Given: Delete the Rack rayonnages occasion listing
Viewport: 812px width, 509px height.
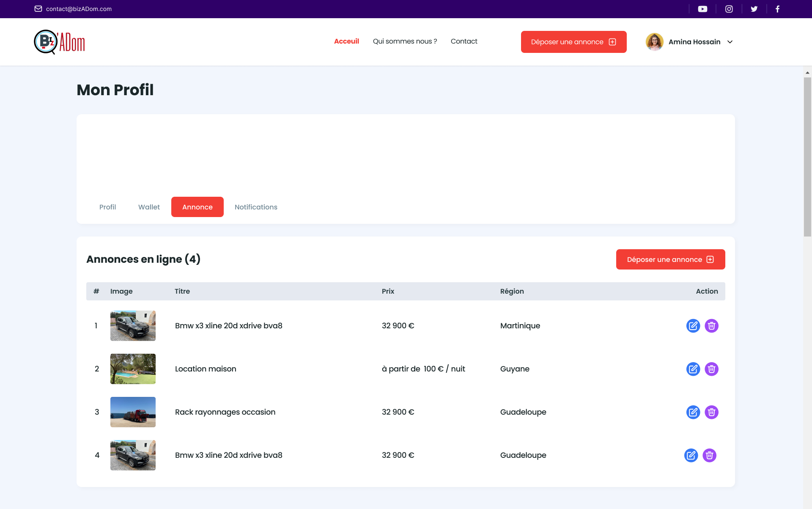Looking at the screenshot, I should click(x=711, y=412).
